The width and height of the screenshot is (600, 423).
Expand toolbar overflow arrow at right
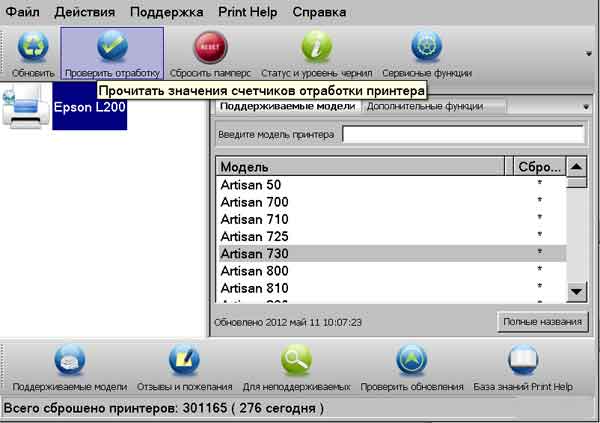589,53
